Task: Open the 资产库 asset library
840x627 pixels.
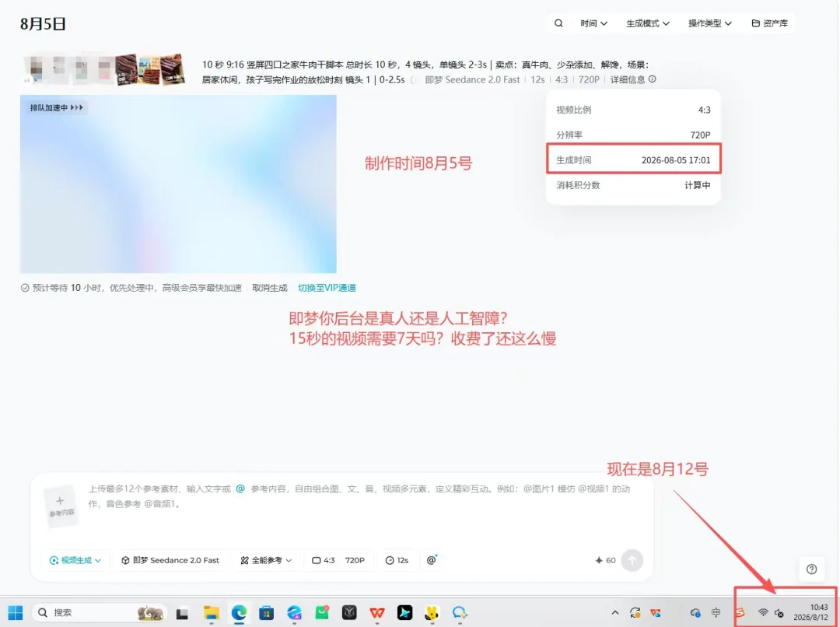Action: click(x=769, y=23)
